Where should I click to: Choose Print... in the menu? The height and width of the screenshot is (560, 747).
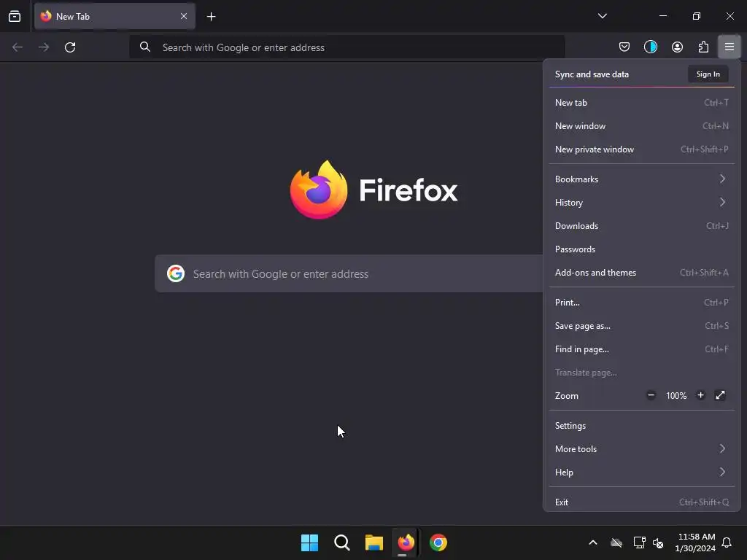click(642, 303)
